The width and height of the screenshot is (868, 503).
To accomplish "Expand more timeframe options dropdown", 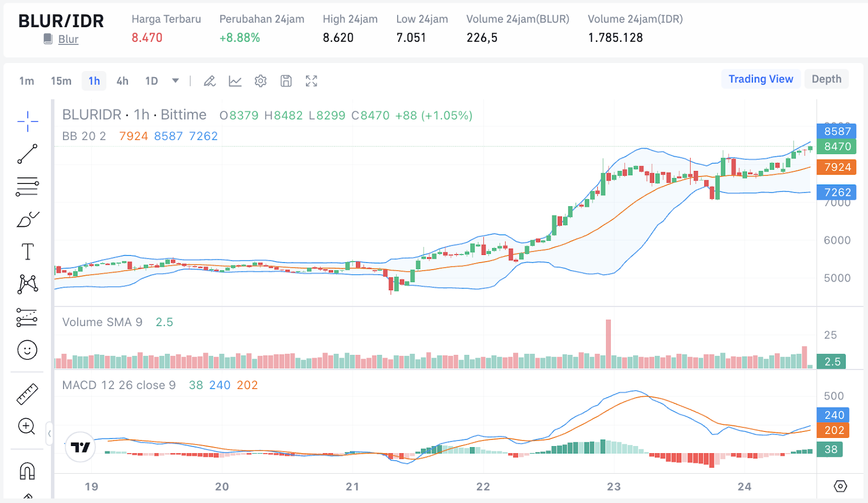I will [175, 81].
